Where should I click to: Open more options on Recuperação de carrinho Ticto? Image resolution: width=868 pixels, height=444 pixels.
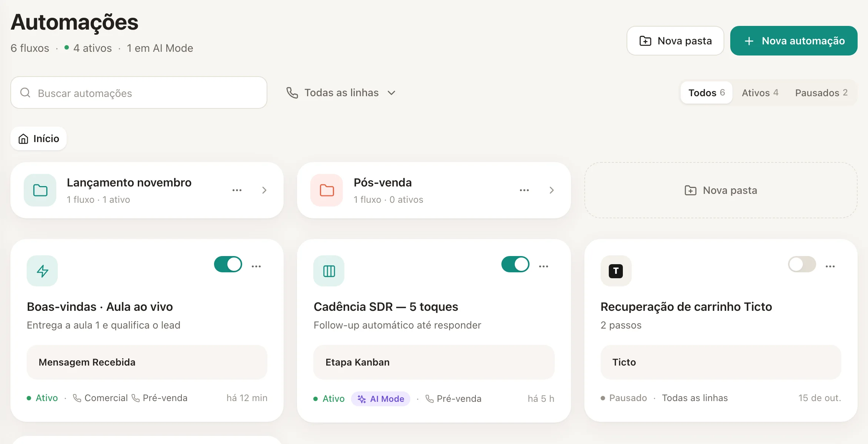830,266
